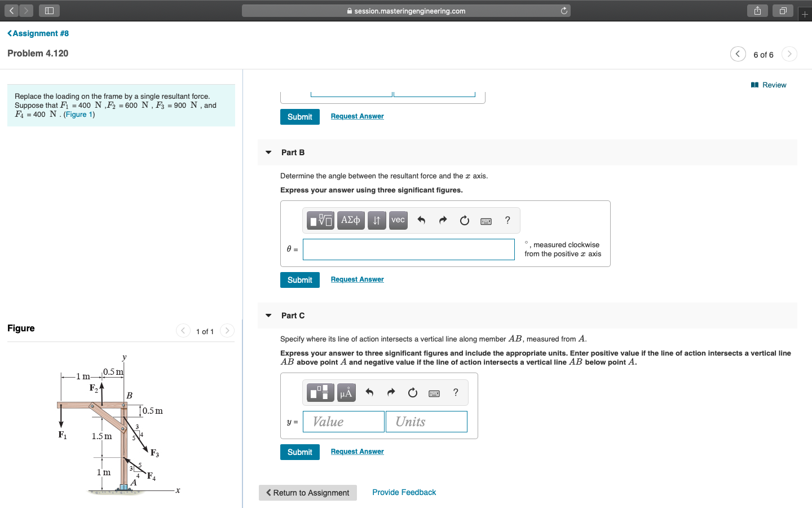Redo input in the Part C answer box

click(391, 392)
